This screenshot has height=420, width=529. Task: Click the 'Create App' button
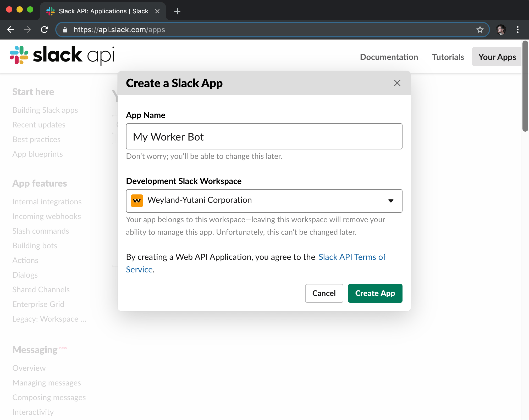point(374,293)
